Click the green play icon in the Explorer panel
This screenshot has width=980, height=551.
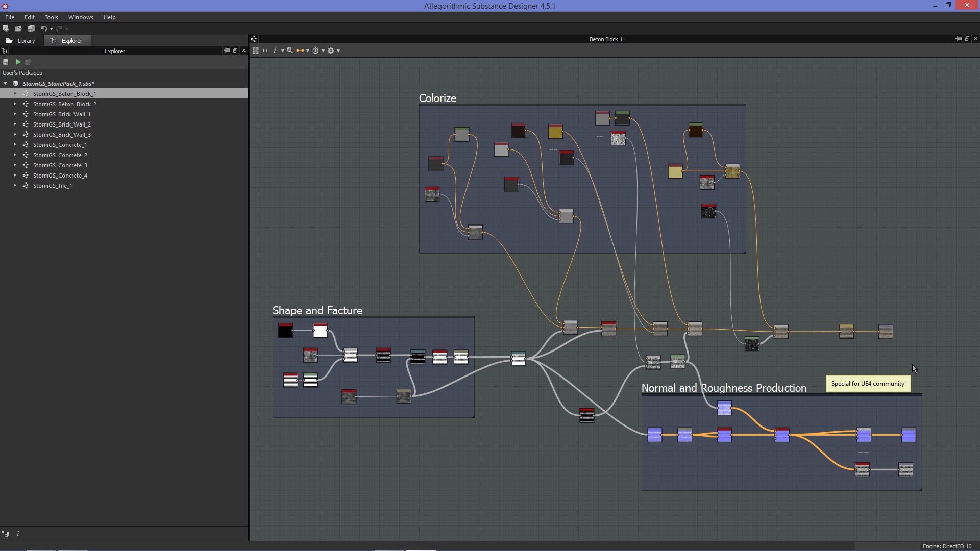(x=17, y=62)
